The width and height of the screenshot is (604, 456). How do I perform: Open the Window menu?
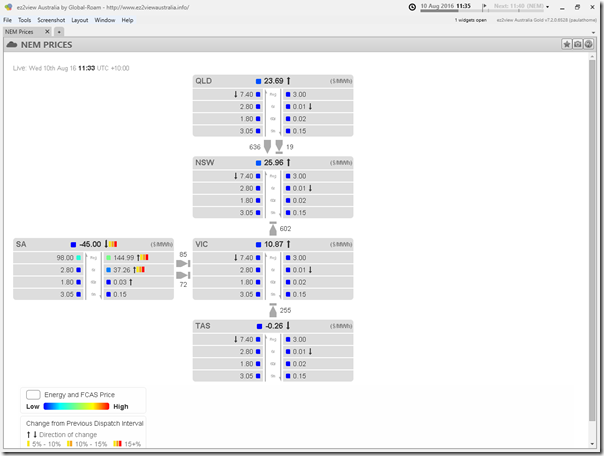pos(105,20)
